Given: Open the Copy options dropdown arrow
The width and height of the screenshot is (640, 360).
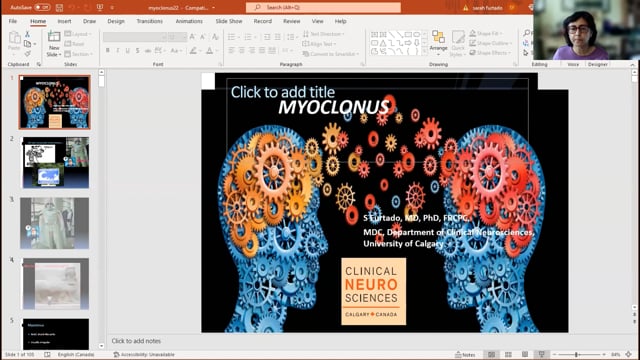Looking at the screenshot, I should (x=35, y=44).
